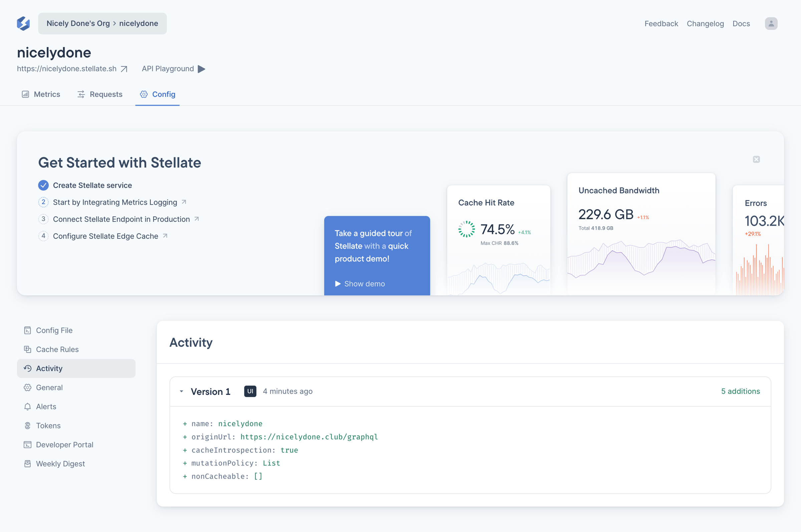Click the UI badge on Version 1
Image resolution: width=801 pixels, height=532 pixels.
coord(250,391)
